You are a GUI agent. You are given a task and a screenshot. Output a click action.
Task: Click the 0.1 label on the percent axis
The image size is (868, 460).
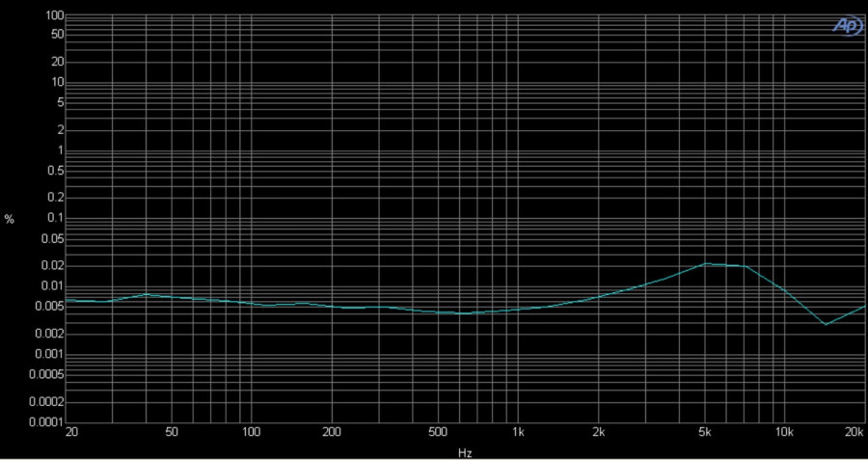tap(54, 219)
